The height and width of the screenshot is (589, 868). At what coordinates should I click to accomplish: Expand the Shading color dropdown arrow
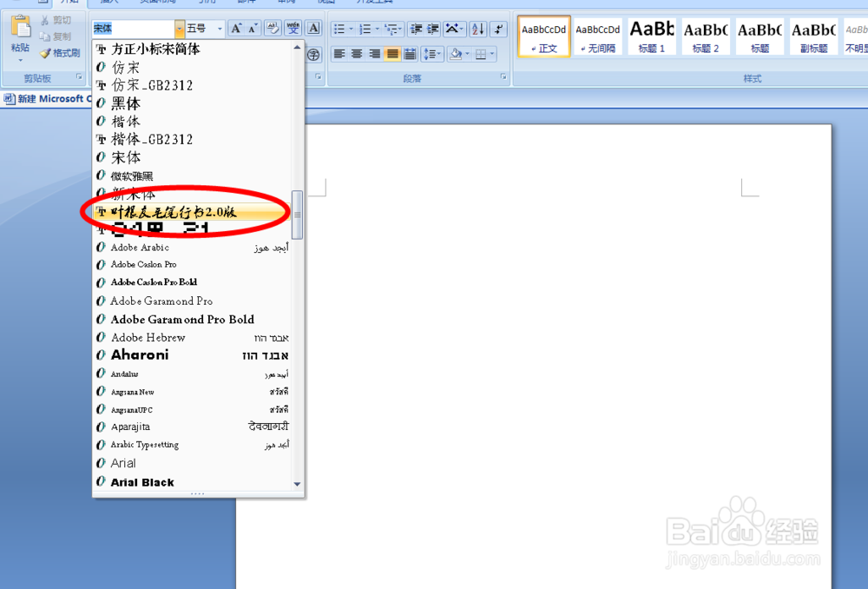pos(468,54)
